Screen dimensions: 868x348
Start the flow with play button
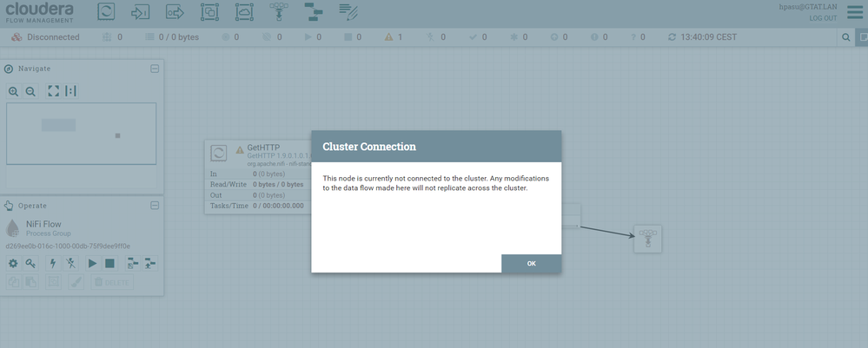92,263
